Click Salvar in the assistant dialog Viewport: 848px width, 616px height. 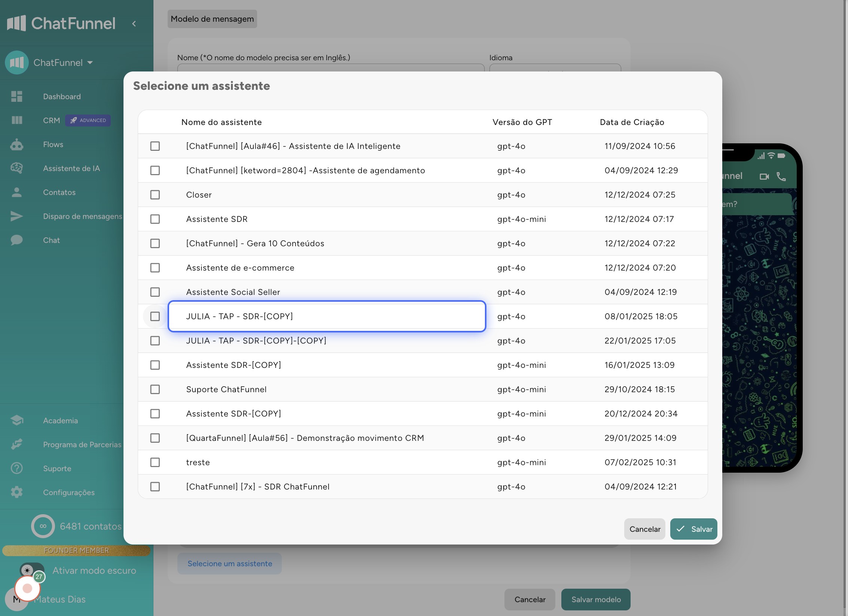tap(693, 529)
